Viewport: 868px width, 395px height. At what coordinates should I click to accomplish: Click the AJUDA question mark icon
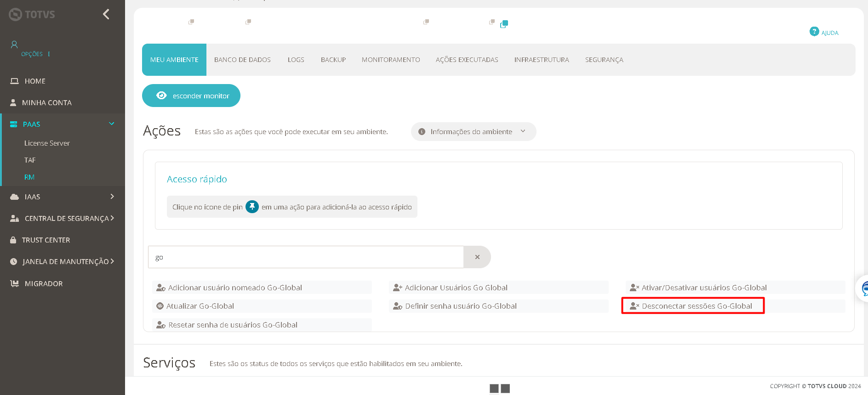(x=814, y=31)
